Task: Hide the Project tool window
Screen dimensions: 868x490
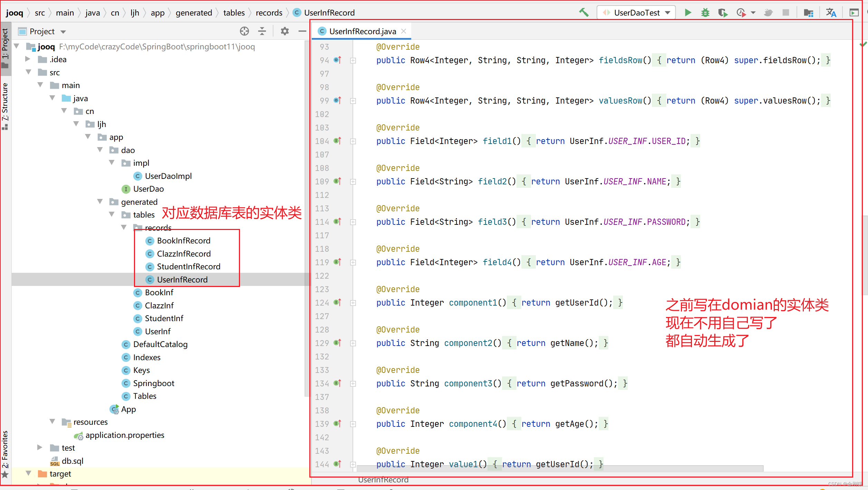Action: click(302, 31)
